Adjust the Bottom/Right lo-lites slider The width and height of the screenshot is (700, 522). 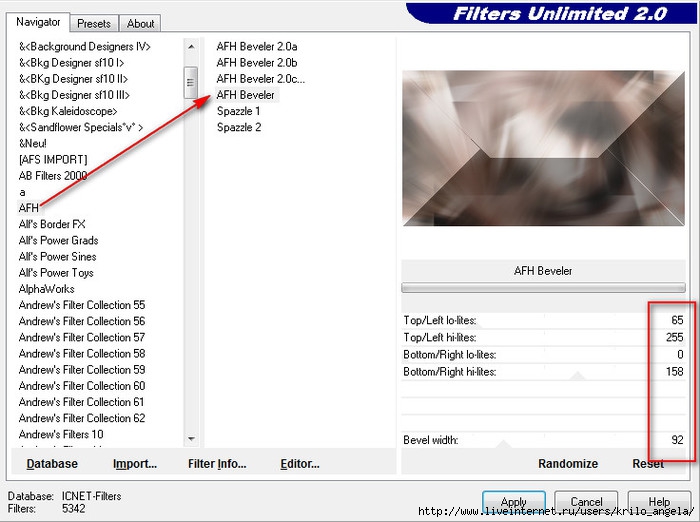click(543, 355)
